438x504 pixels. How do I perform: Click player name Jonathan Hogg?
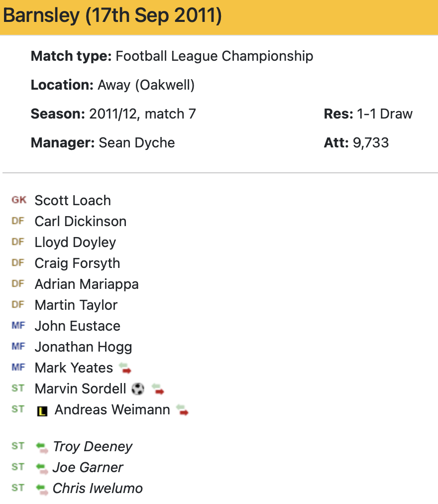(x=83, y=347)
